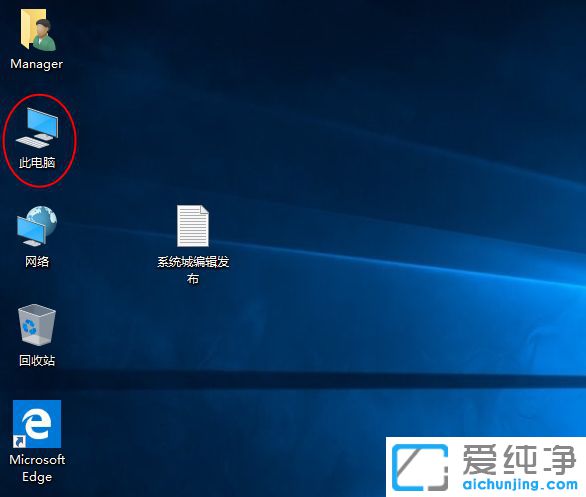Click the 'Microsoft Edge' label text
This screenshot has width=586, height=497.
(37, 468)
